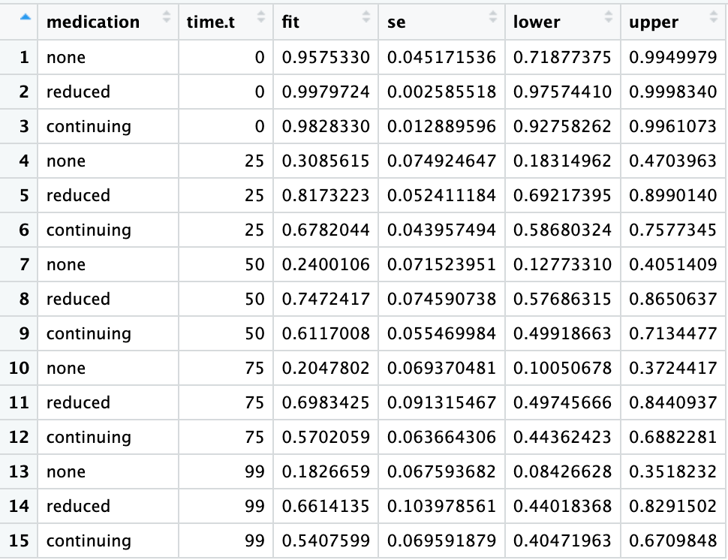Click upper value 0.7577345
Image resolution: width=728 pixels, height=560 pixels.
[672, 230]
